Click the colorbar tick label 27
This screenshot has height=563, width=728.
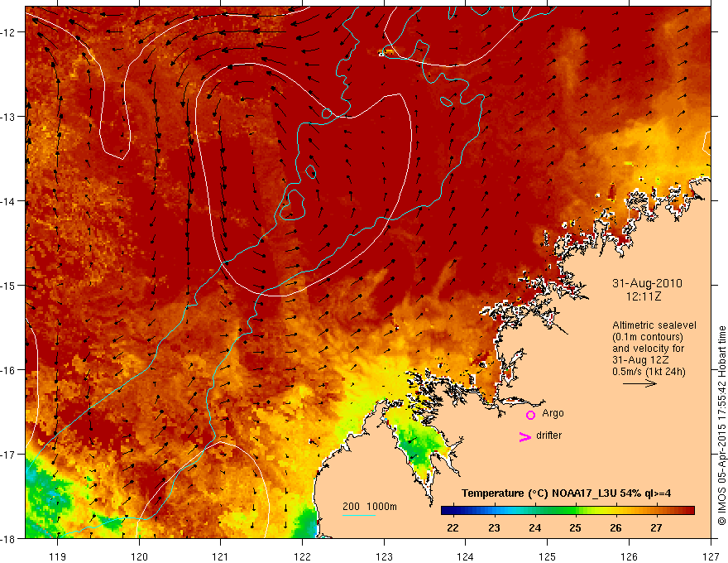point(656,527)
